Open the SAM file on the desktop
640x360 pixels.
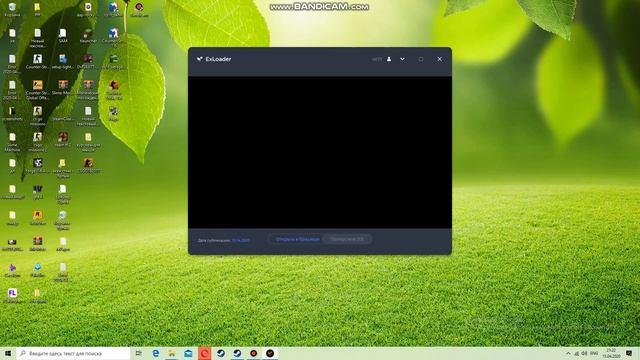[x=63, y=36]
